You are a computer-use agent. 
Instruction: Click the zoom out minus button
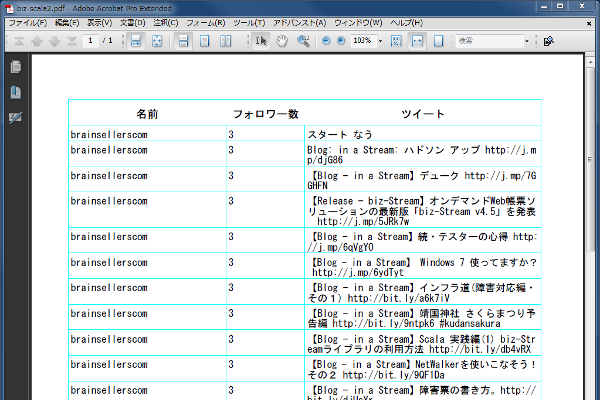(x=326, y=41)
